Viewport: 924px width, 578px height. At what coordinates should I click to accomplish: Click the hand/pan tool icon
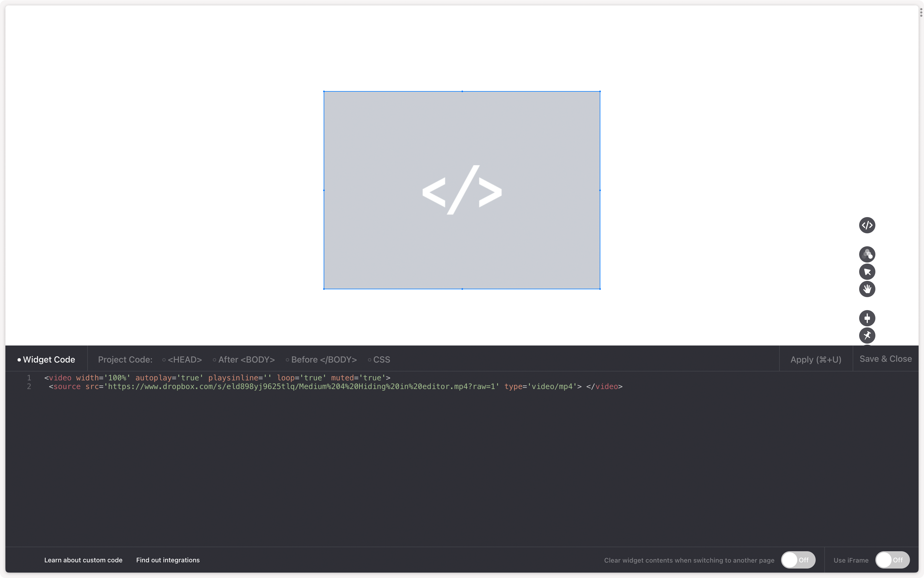point(868,289)
